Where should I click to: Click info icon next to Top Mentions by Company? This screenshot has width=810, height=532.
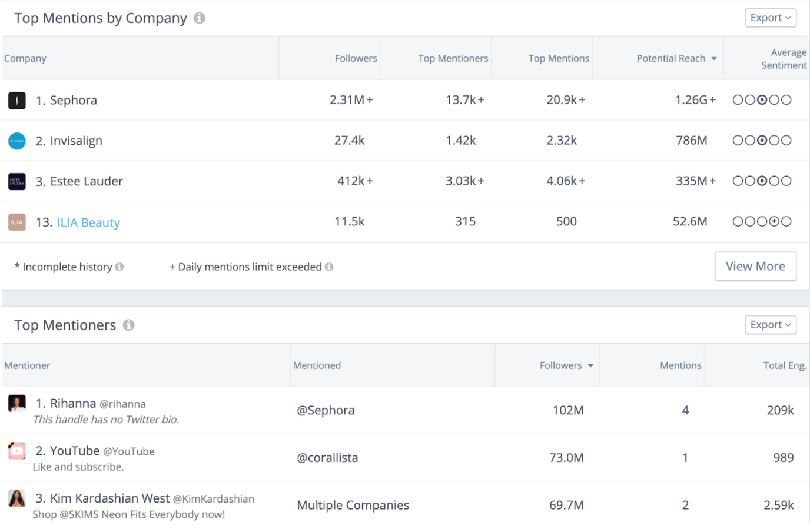[x=200, y=18]
